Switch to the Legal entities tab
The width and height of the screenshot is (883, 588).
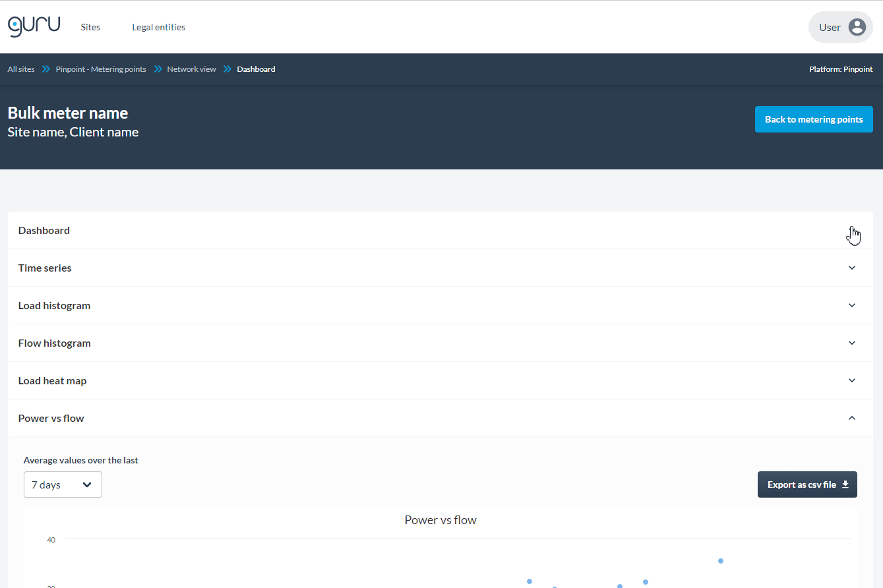point(158,27)
